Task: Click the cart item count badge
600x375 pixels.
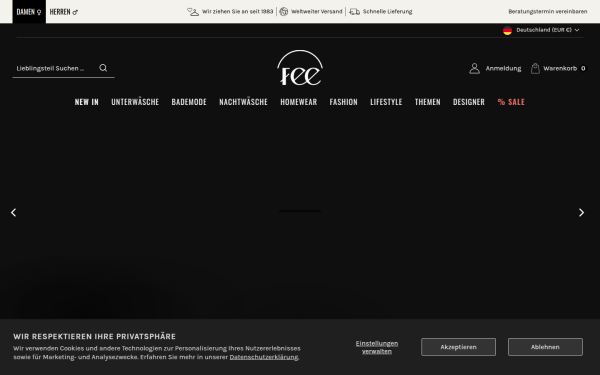Action: [583, 68]
